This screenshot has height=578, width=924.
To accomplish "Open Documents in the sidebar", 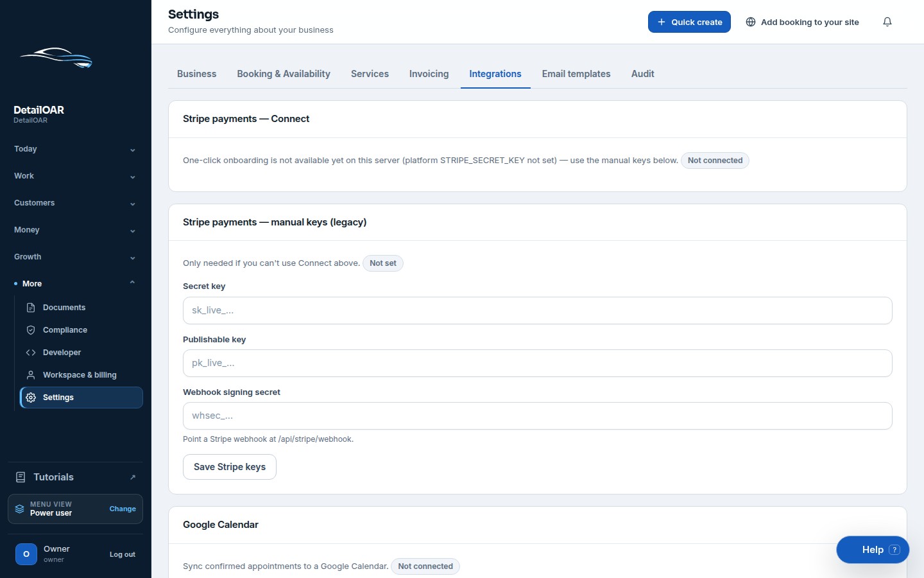I will [81, 308].
